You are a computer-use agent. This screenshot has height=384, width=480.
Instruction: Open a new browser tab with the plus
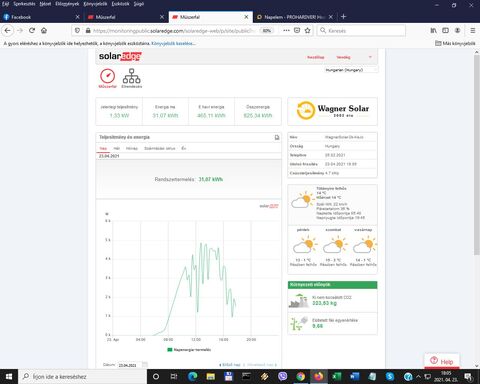[344, 16]
